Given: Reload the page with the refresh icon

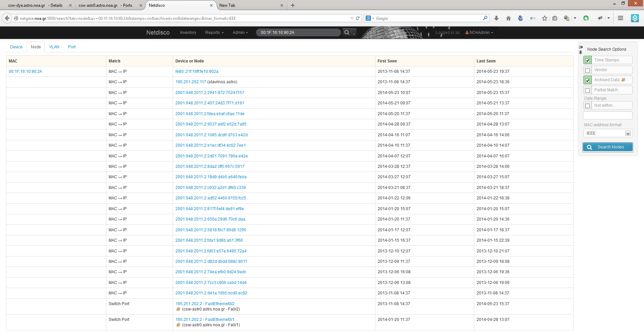Looking at the screenshot, I should click(x=358, y=18).
